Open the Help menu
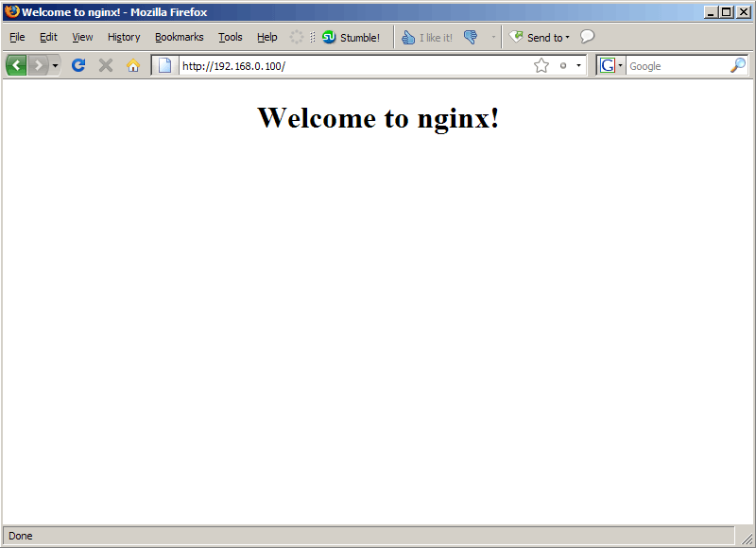The image size is (756, 548). (267, 37)
